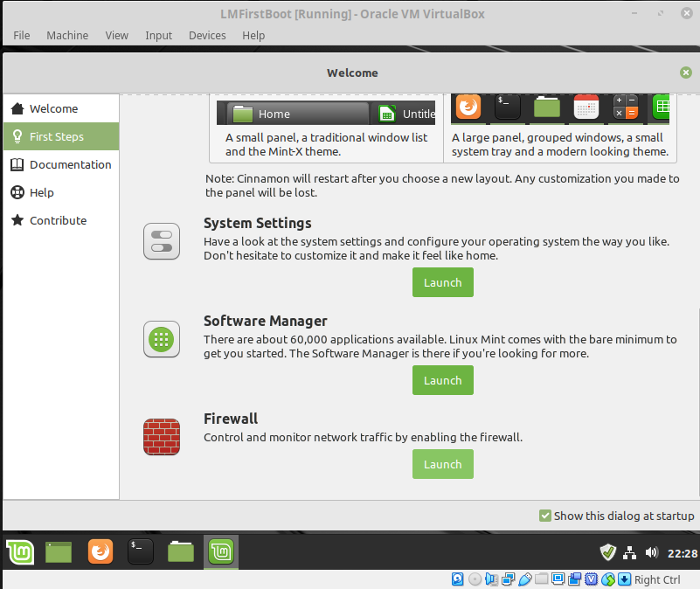700x589 pixels.
Task: Click VirtualBox shared folders indicator
Action: click(542, 579)
